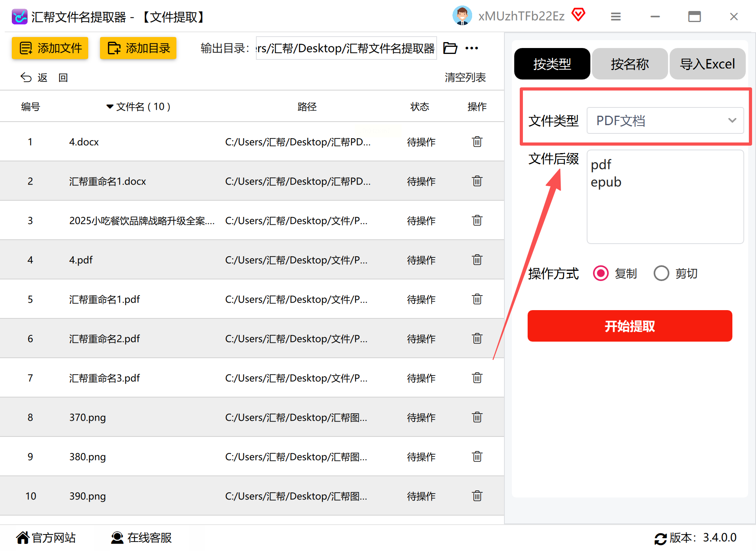
Task: Delete the 4.pdf entry via trash icon
Action: (x=477, y=260)
